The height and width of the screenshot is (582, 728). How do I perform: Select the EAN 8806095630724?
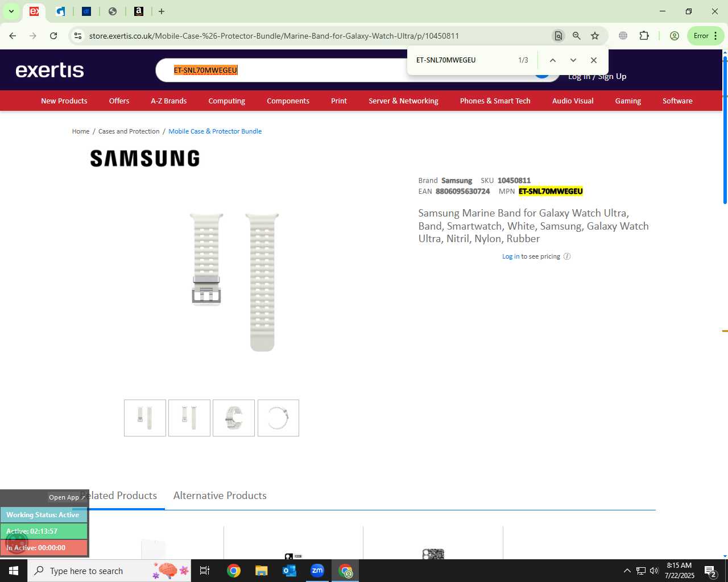(x=462, y=192)
